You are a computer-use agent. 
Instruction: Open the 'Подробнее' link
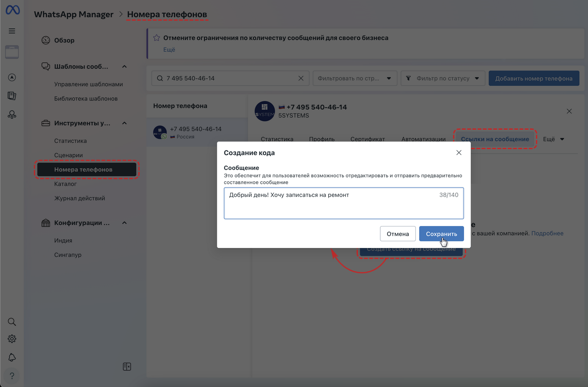(547, 233)
